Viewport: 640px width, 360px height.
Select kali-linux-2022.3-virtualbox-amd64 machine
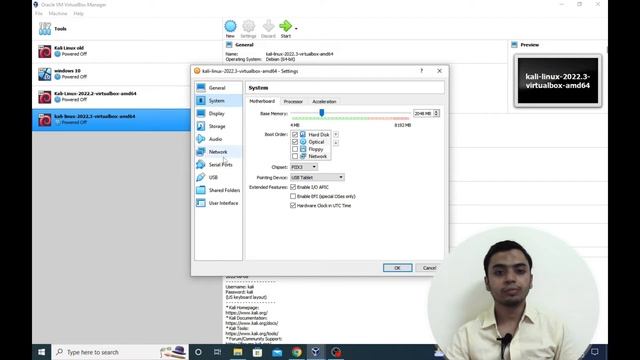pos(111,120)
